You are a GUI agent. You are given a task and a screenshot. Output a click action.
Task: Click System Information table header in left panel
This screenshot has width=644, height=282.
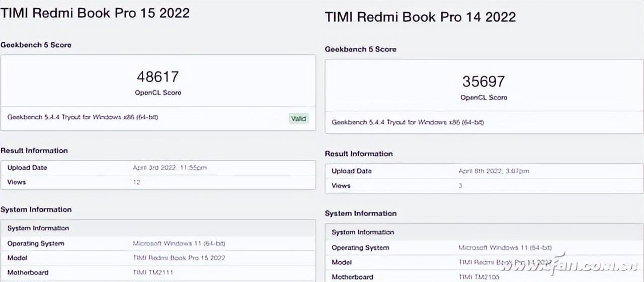pyautogui.click(x=38, y=228)
